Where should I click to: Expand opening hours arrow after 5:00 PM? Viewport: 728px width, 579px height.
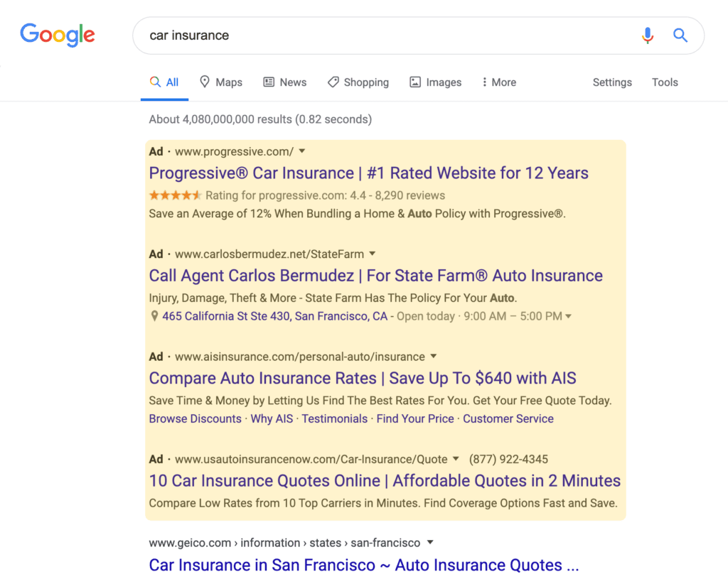tap(568, 316)
